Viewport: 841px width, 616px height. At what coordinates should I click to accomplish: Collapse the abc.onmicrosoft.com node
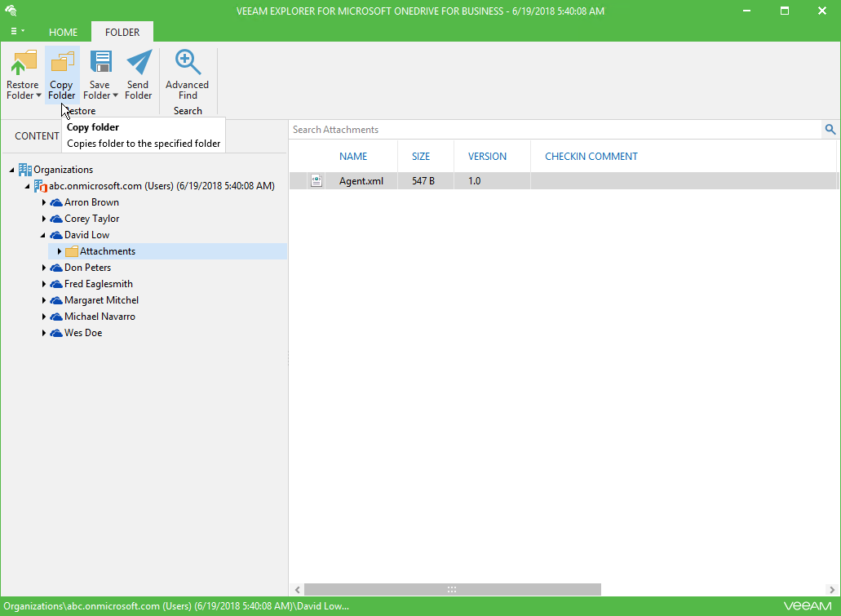27,186
